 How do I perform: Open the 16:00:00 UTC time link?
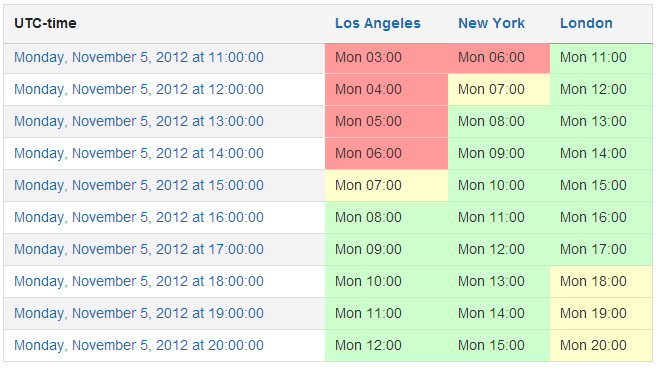[x=139, y=217]
